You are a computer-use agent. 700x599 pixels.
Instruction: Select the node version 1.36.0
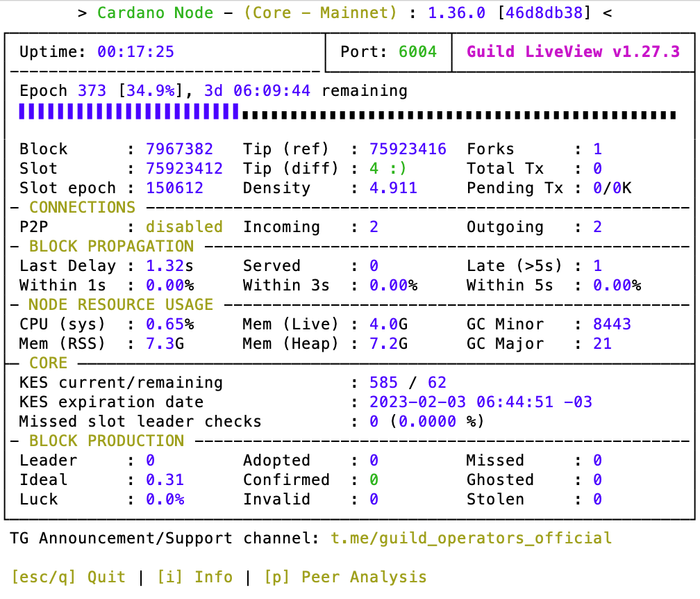tap(457, 13)
